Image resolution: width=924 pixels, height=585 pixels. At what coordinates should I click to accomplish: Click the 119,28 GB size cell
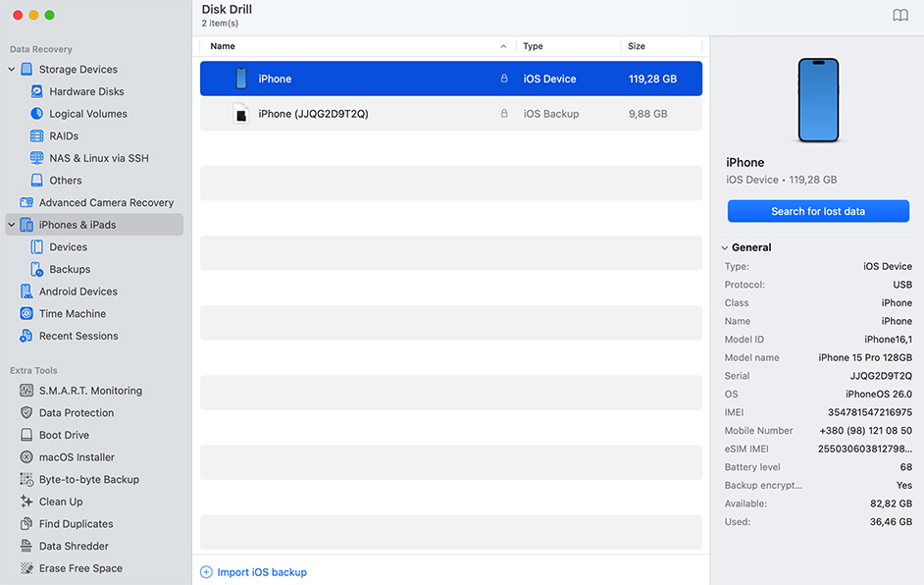tap(652, 79)
